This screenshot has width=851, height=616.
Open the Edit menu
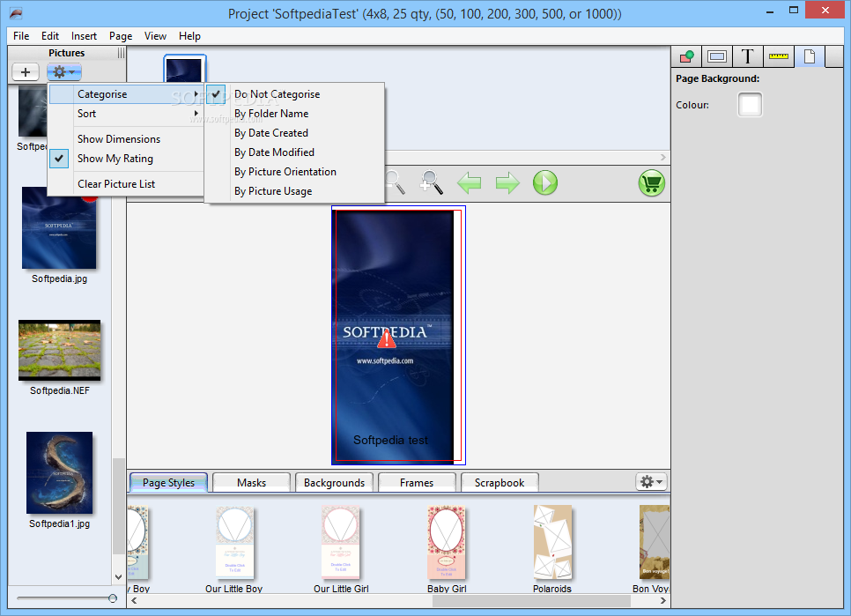[50, 36]
